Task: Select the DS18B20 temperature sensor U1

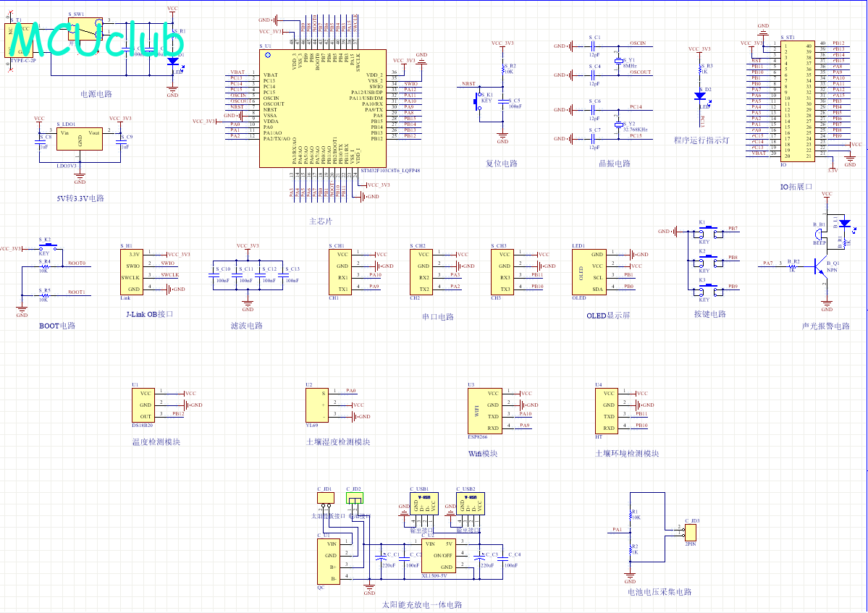Action: 143,405
